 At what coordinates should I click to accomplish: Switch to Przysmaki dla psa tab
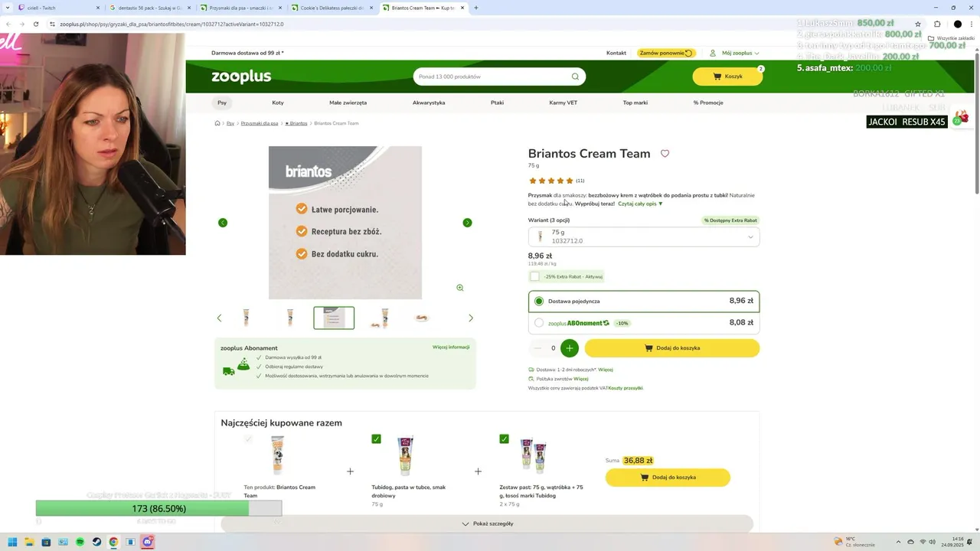(x=242, y=8)
